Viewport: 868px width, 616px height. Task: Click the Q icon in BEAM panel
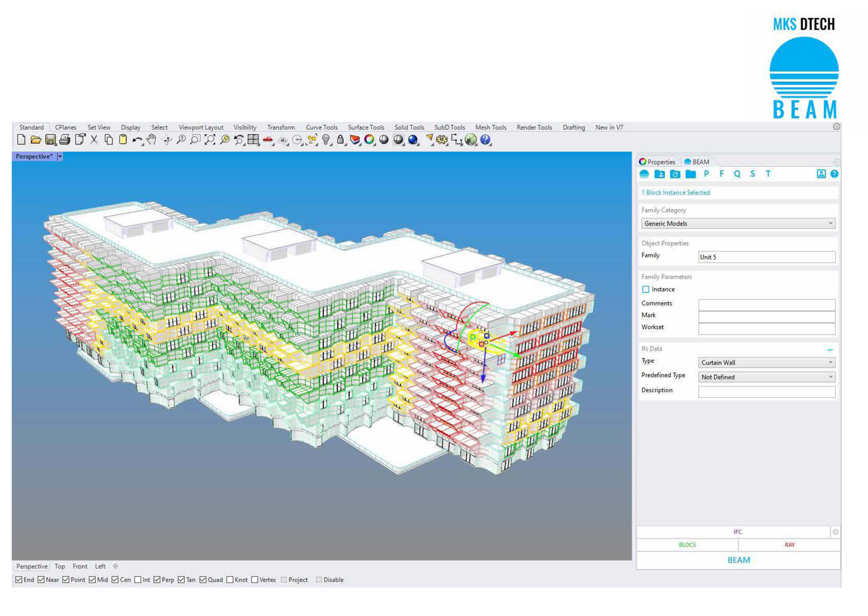pyautogui.click(x=737, y=174)
